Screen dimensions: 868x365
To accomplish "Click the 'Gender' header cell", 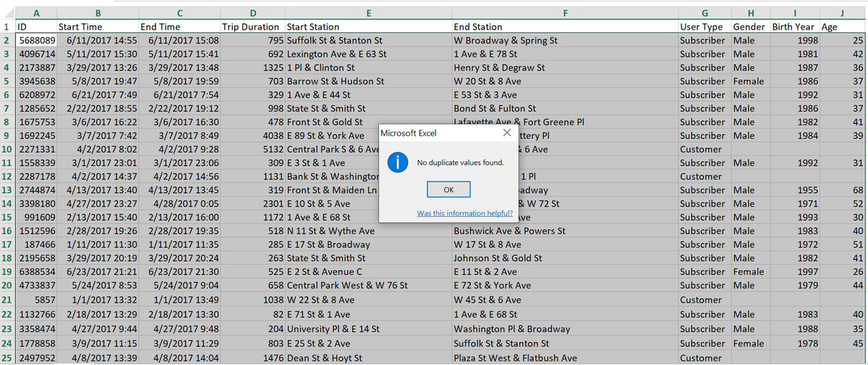I will (751, 27).
